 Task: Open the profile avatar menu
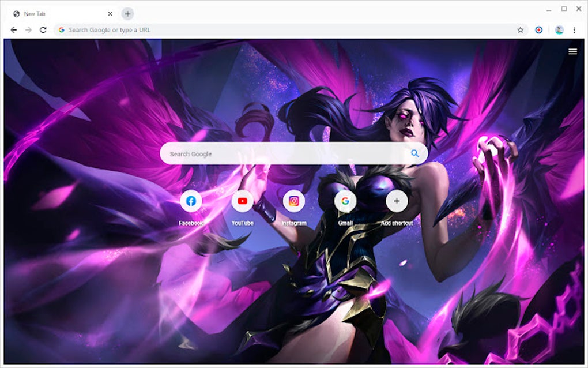(x=559, y=30)
